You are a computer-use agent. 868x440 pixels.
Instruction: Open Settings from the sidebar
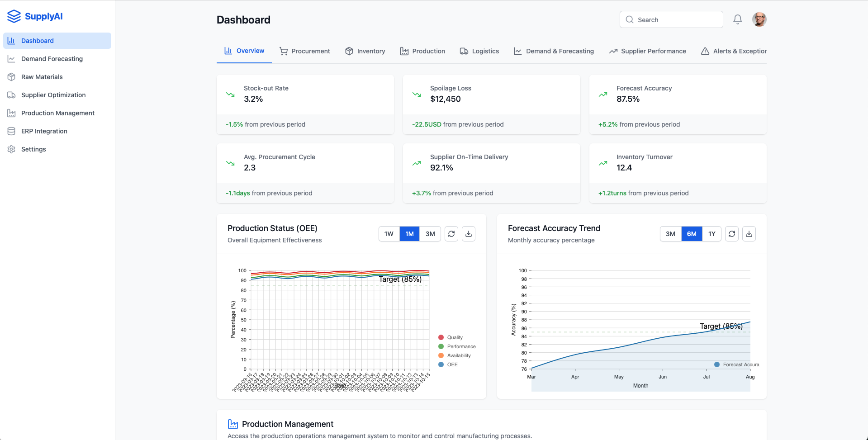(x=33, y=149)
